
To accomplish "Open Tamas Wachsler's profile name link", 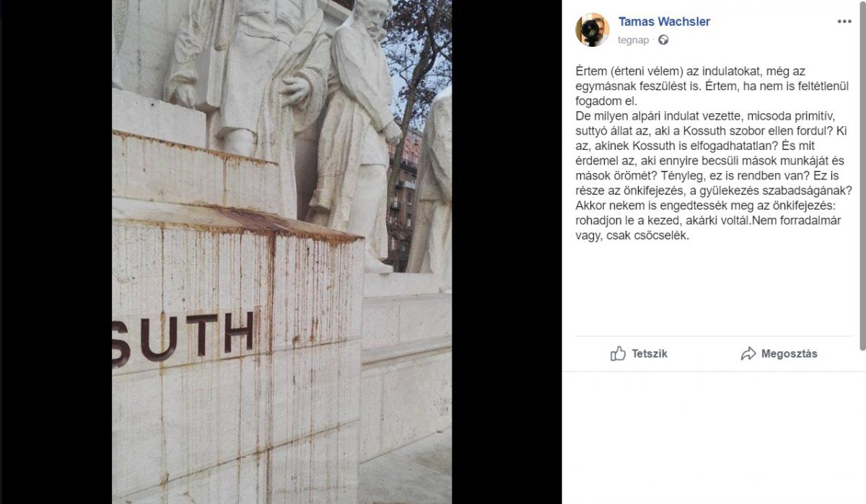I will [664, 22].
